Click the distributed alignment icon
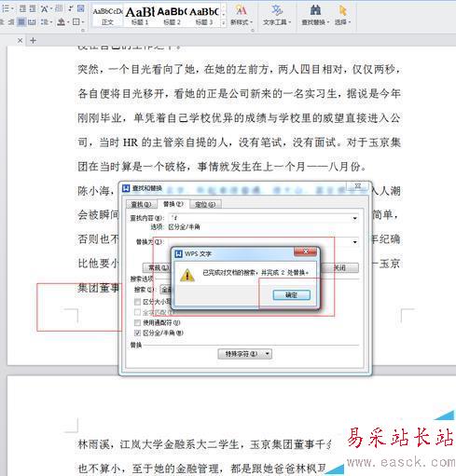 [32, 22]
